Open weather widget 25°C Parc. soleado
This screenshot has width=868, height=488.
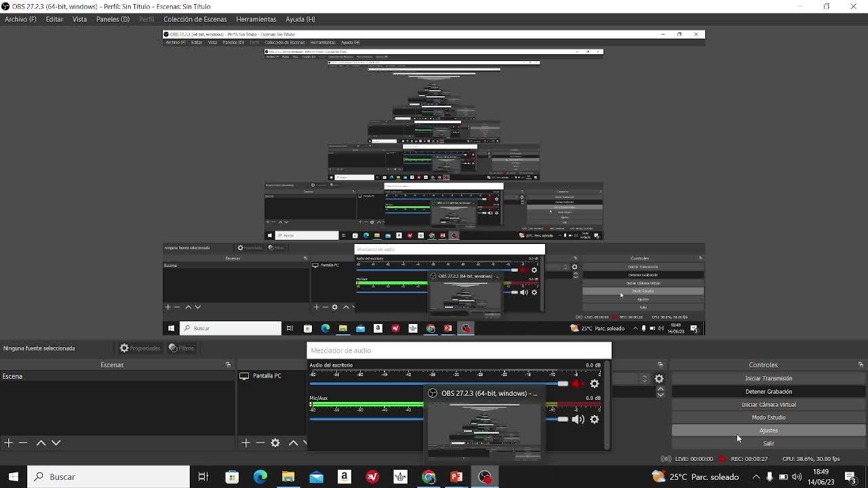point(695,476)
